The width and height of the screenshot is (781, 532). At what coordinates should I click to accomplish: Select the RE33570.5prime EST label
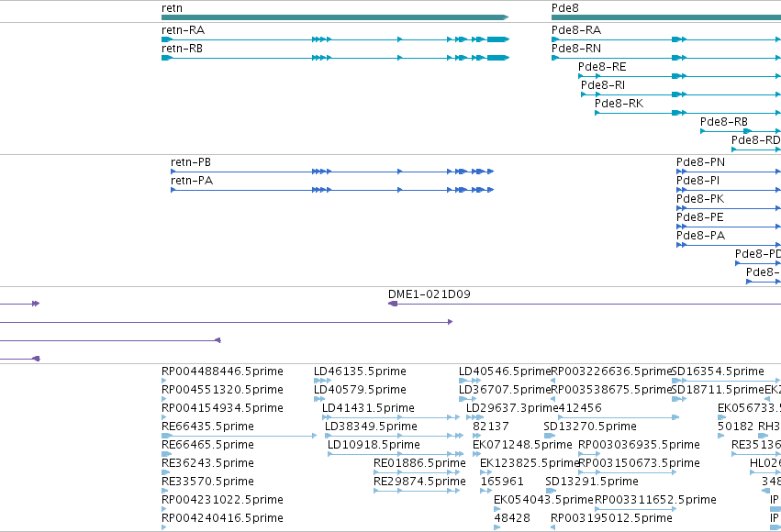[207, 482]
